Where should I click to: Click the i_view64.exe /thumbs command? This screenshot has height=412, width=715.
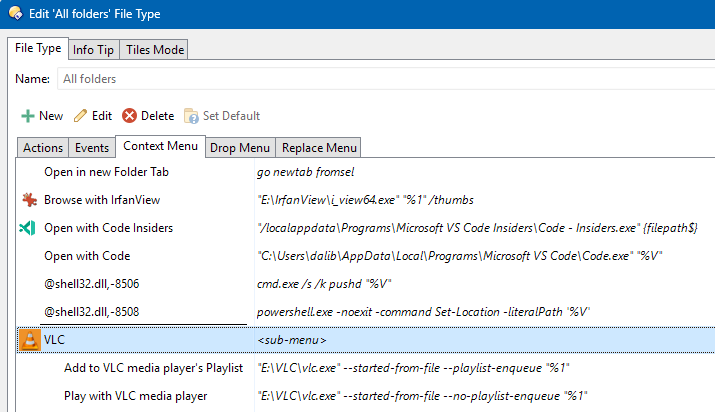(366, 200)
